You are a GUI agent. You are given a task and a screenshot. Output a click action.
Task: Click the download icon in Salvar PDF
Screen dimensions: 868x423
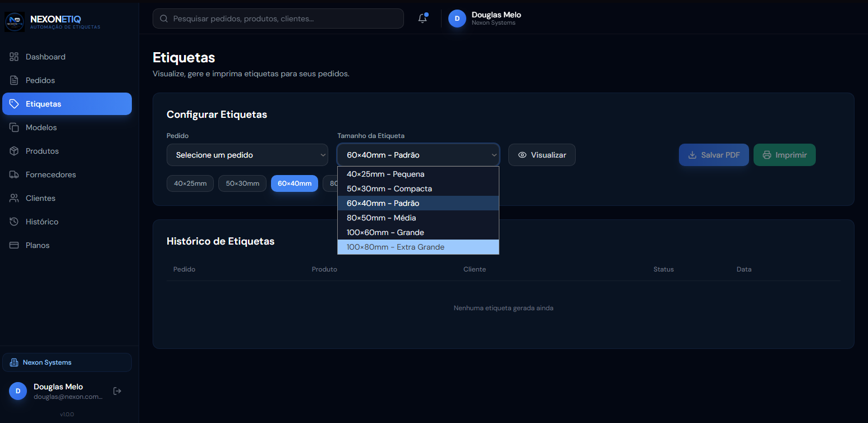coord(692,155)
